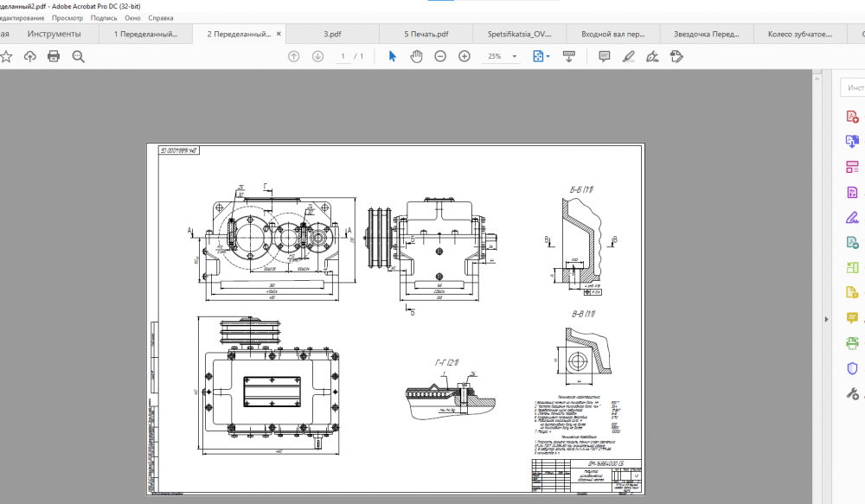Activate the Hand pan tool

tap(416, 56)
